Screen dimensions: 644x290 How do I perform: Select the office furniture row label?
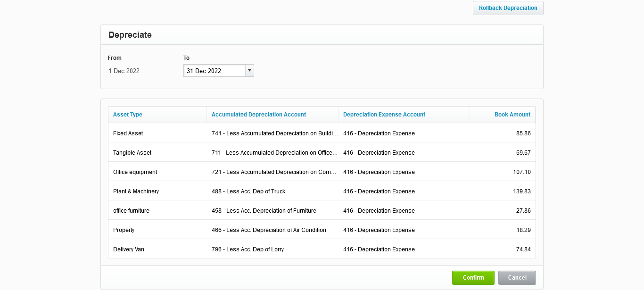pos(132,211)
